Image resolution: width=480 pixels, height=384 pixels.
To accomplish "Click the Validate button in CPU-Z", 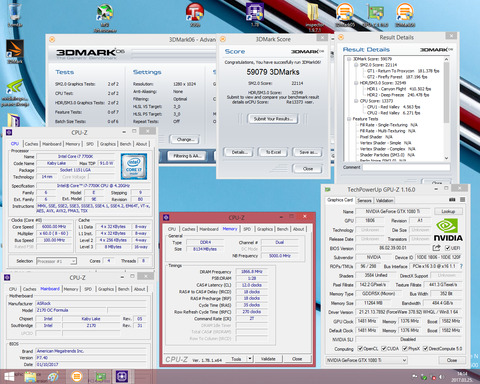I will point(268,359).
